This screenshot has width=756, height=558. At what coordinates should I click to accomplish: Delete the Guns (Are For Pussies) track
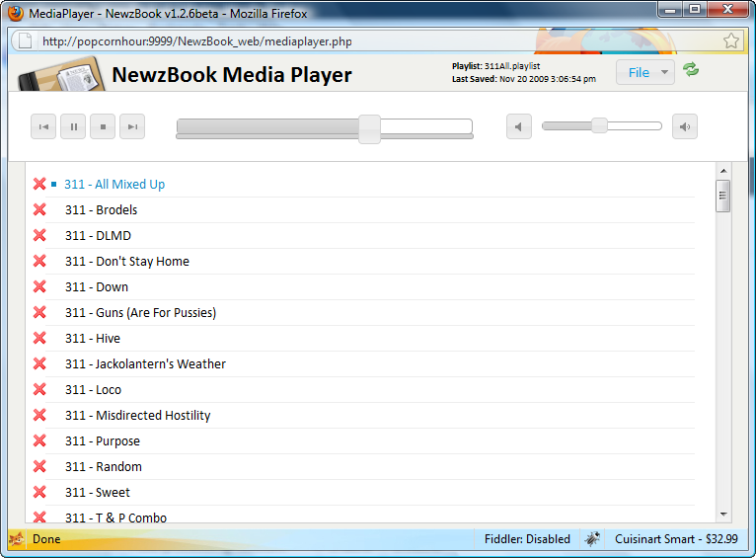click(x=39, y=312)
